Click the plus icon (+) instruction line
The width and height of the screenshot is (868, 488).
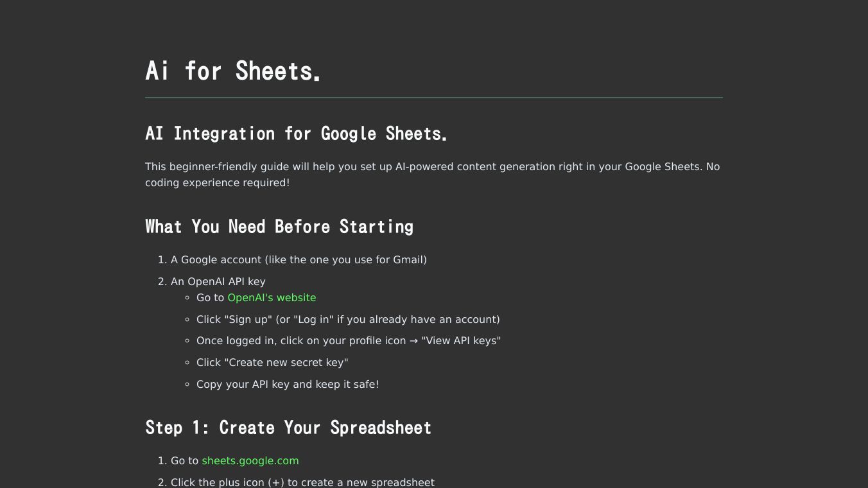[x=302, y=482]
